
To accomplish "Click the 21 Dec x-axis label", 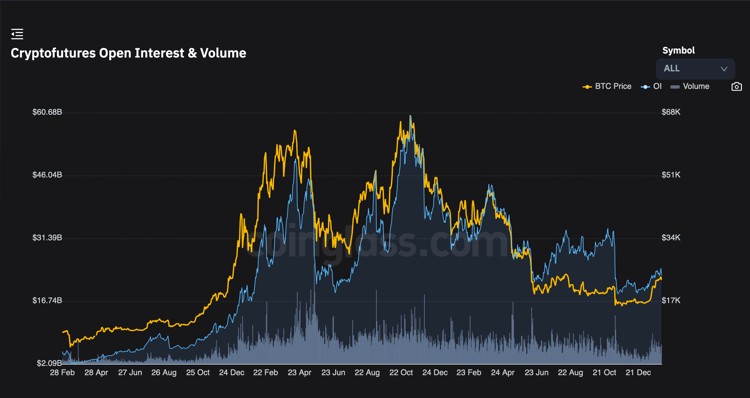I will (x=639, y=373).
